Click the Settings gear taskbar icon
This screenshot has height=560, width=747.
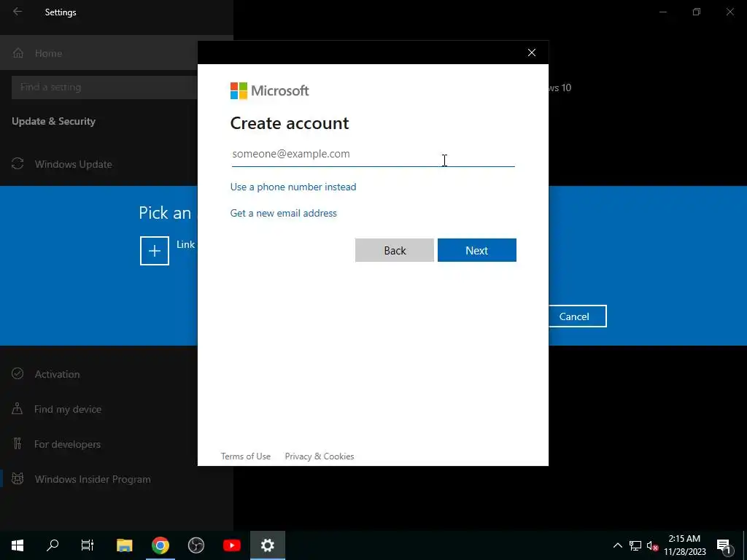point(268,545)
